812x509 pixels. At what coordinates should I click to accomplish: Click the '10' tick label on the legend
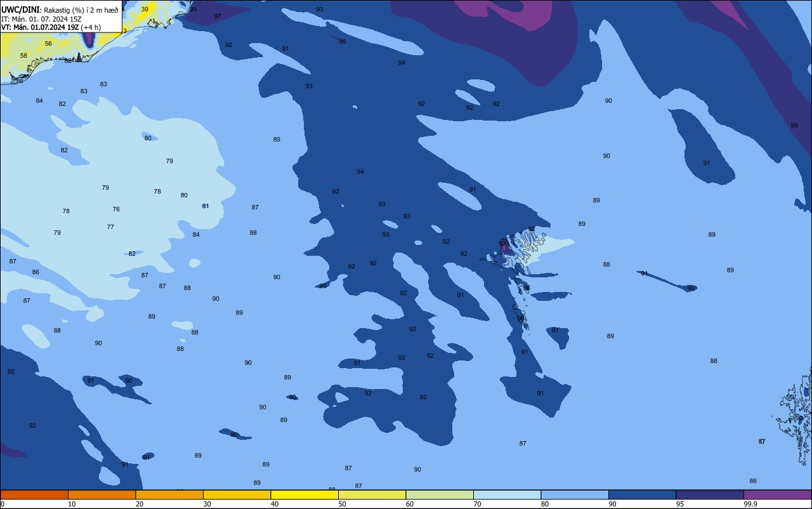pos(72,504)
